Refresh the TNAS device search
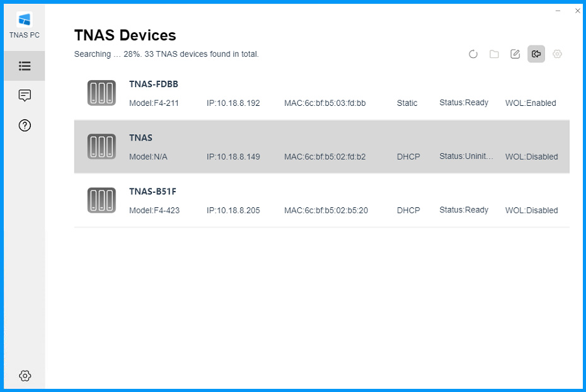Image resolution: width=586 pixels, height=392 pixels. point(473,54)
